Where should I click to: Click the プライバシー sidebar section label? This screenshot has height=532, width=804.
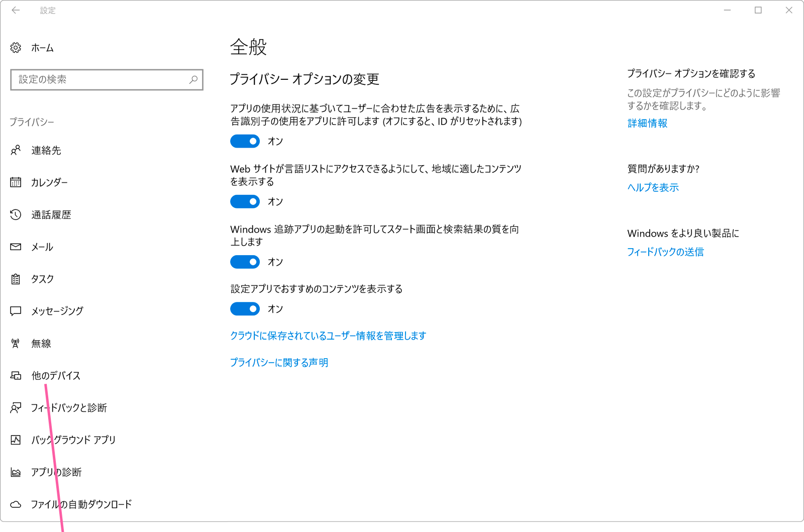(x=32, y=122)
